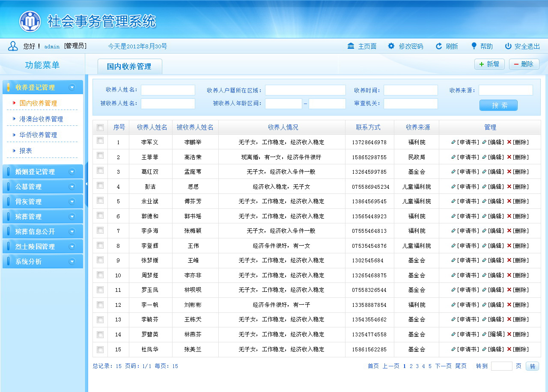Check the box for row 15 杜凤华
548x392 pixels.
pos(100,349)
